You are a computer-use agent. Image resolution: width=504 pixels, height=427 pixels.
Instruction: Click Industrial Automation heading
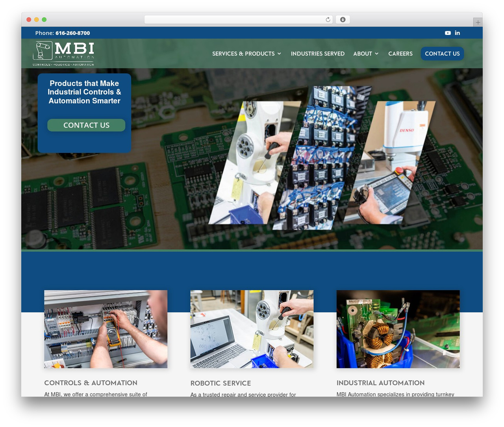[381, 383]
